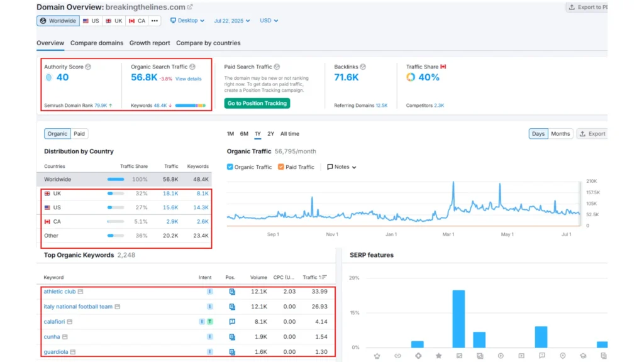
Task: Click the Worldwide row in the countries table
Action: pos(124,179)
